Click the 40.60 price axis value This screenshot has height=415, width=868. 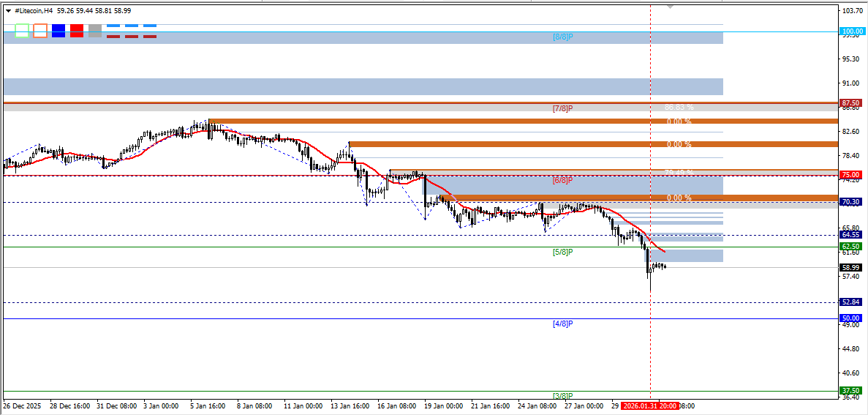point(851,373)
